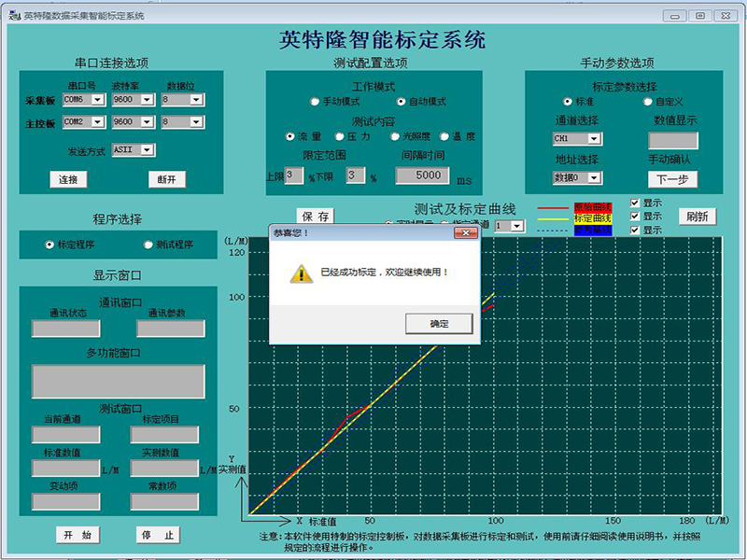The image size is (747, 560).
Task: Select 自定义 calibration parameter option
Action: pyautogui.click(x=648, y=101)
